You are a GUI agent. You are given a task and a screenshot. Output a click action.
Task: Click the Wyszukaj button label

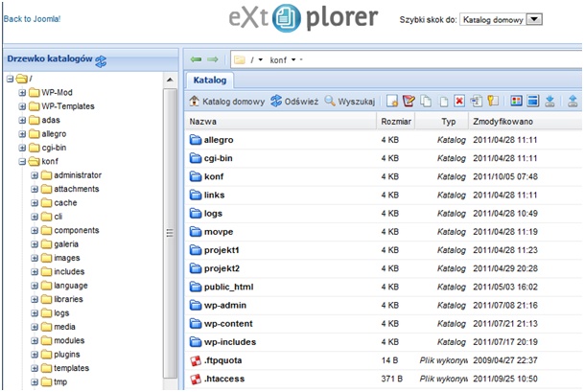[x=356, y=102]
